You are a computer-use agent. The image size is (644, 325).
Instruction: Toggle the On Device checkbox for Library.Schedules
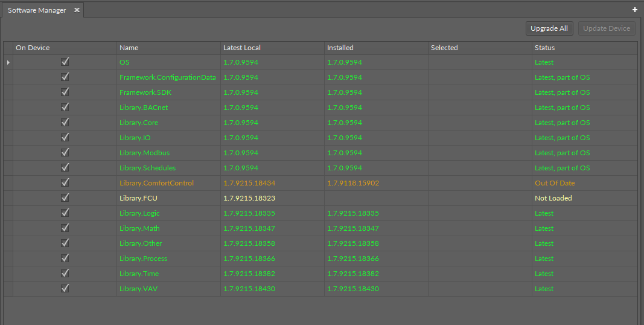pyautogui.click(x=65, y=167)
